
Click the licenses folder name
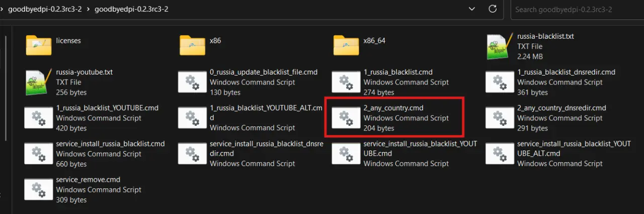[x=68, y=40]
